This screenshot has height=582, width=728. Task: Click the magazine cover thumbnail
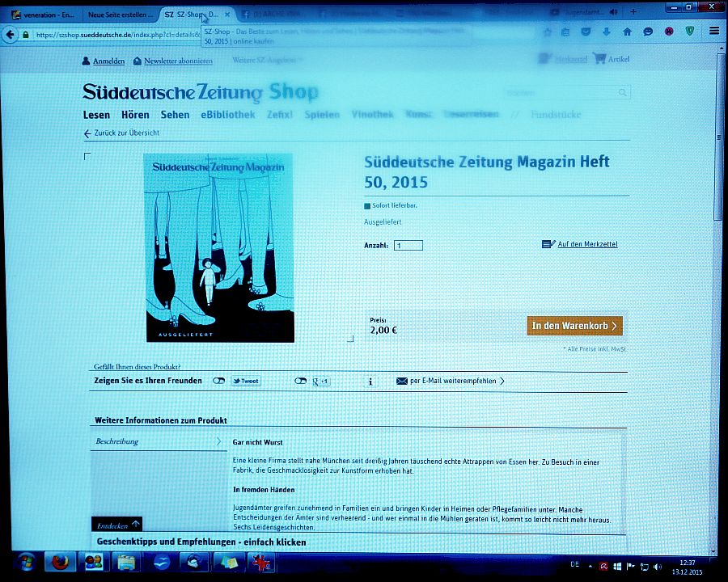(218, 248)
